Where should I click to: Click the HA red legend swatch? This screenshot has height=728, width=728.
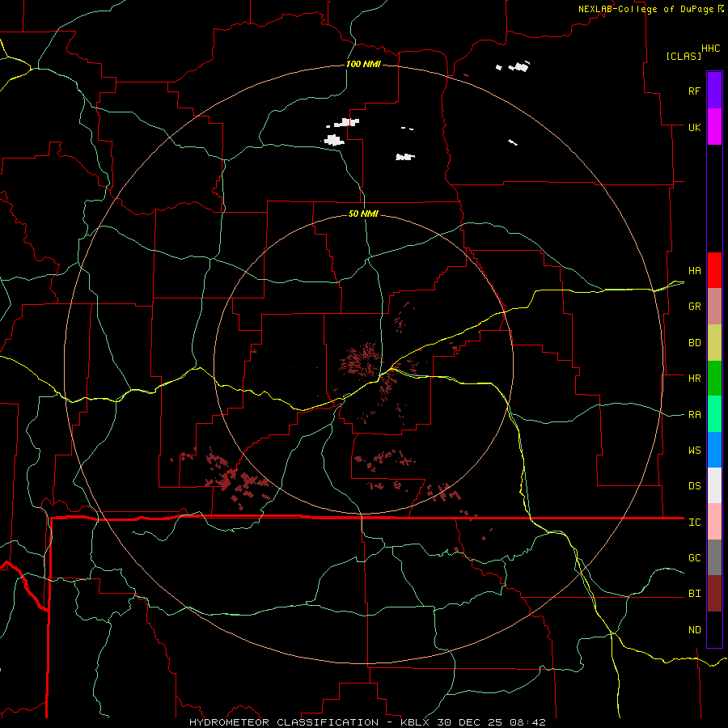[714, 270]
